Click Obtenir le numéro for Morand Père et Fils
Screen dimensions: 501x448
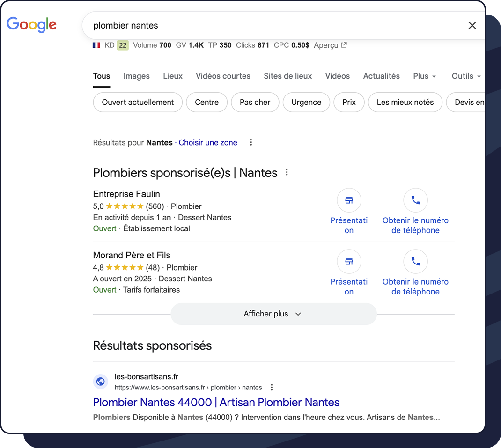[415, 286]
